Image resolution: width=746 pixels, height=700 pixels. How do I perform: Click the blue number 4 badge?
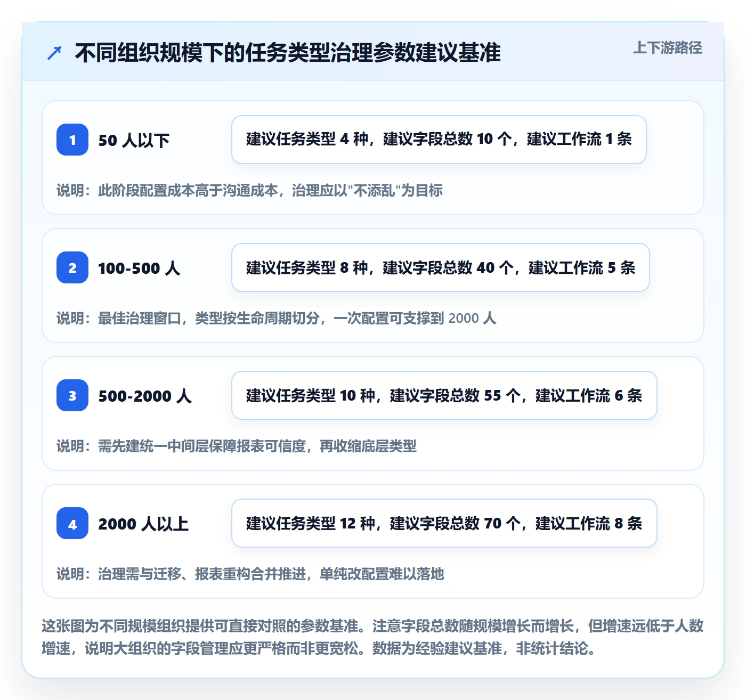[x=72, y=523]
